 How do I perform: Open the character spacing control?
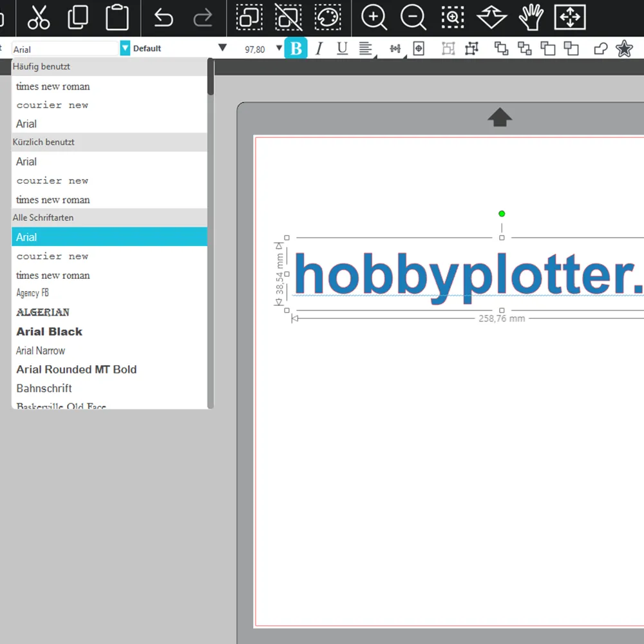tap(395, 49)
